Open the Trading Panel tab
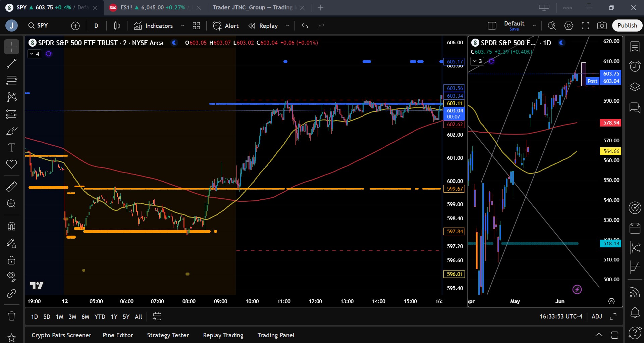Screen dimensions: 644x343 [x=276, y=335]
